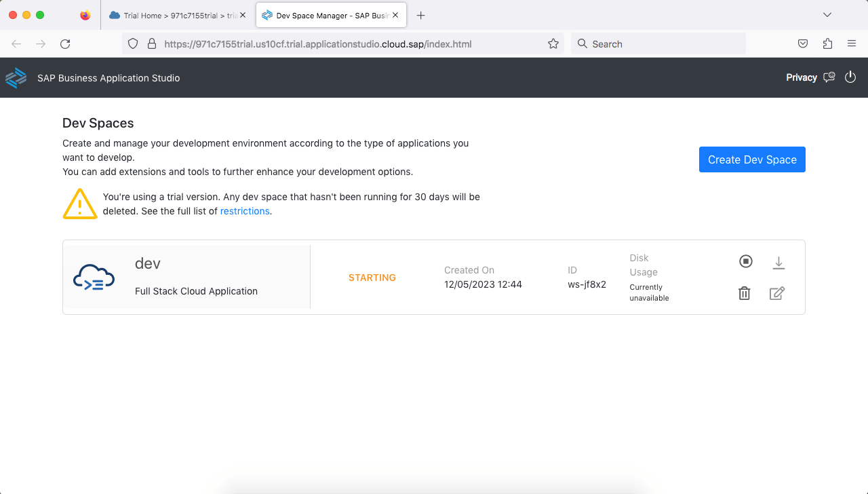The image size is (868, 494).
Task: Click the Privacy link in header
Action: [x=802, y=77]
